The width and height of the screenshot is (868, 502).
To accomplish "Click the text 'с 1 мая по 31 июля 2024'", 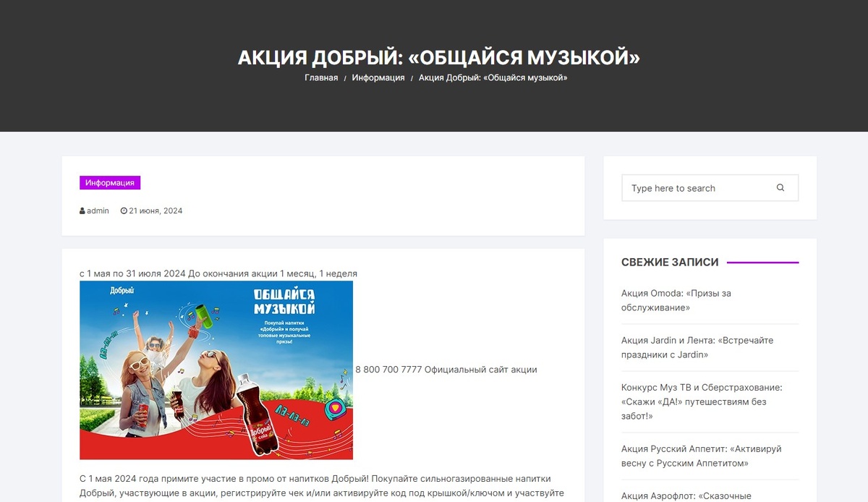I will [132, 273].
